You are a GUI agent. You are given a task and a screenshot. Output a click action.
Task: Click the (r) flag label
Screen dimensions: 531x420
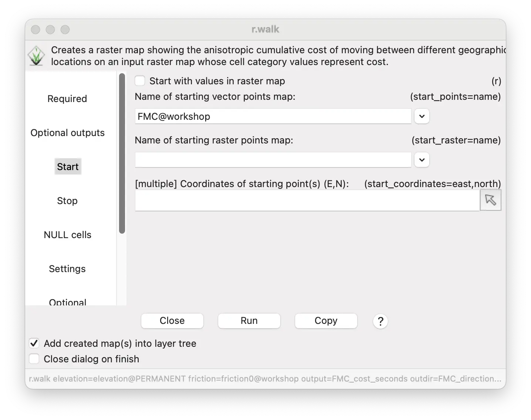click(x=496, y=81)
